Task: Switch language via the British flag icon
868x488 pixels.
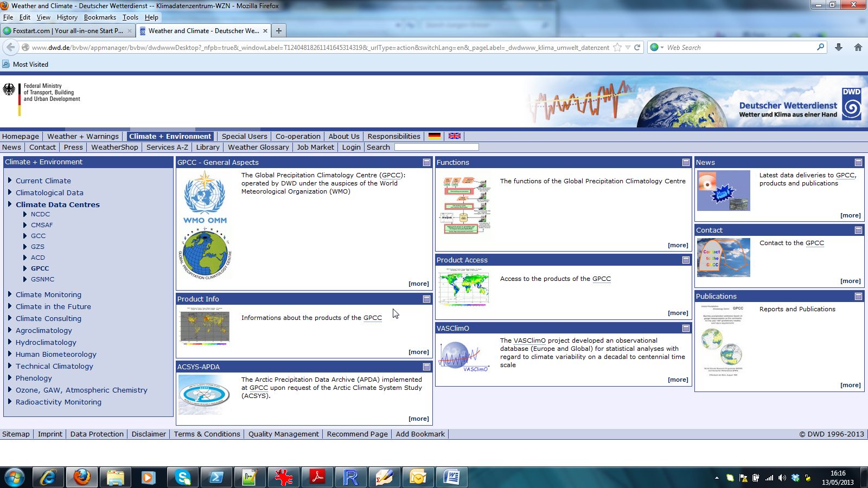Action: tap(455, 136)
